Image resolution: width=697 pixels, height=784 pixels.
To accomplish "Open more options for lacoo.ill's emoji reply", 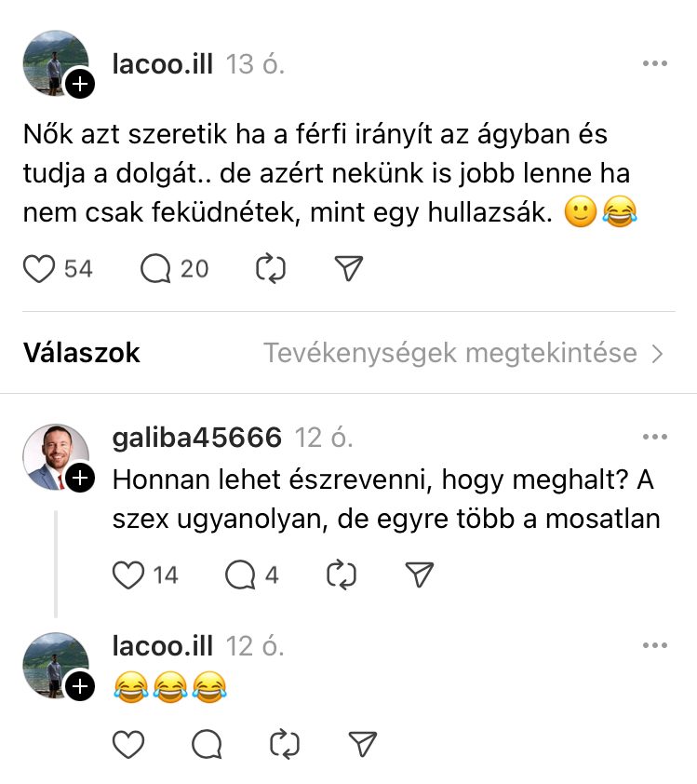I will pos(655,645).
